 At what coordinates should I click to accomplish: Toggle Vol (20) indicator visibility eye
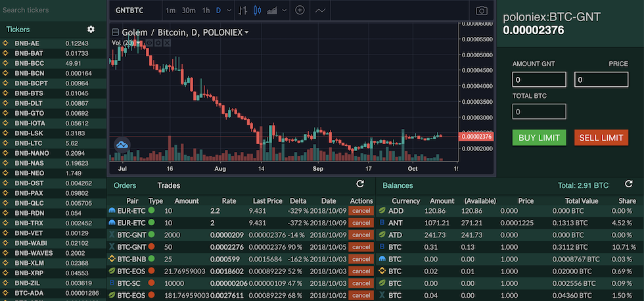(x=150, y=43)
